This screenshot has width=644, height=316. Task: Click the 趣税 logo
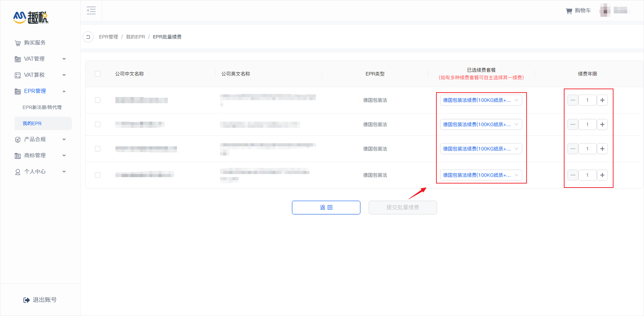click(31, 17)
